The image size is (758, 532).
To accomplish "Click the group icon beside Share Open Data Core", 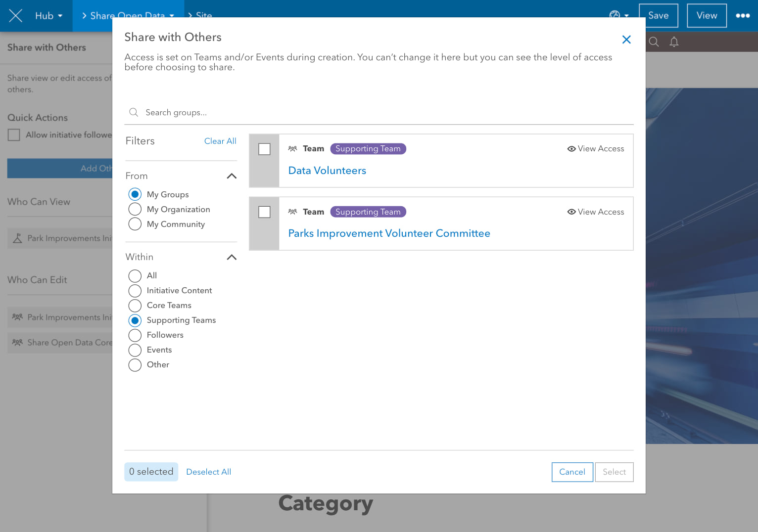I will point(18,343).
